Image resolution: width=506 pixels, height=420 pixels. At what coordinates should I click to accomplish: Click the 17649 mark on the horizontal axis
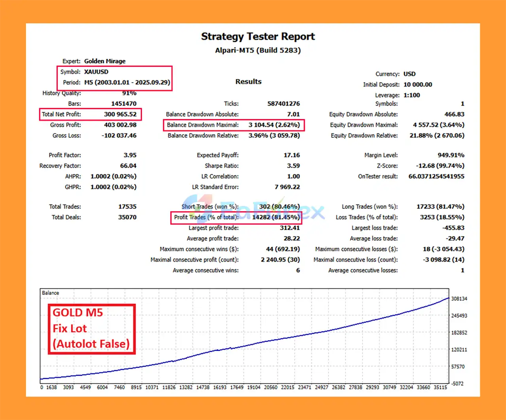click(237, 387)
